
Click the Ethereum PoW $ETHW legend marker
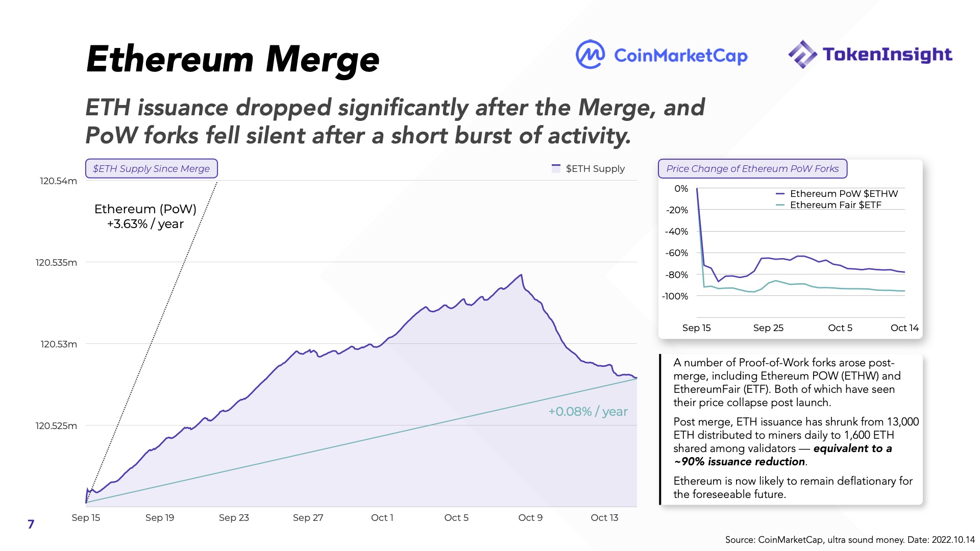coord(779,194)
